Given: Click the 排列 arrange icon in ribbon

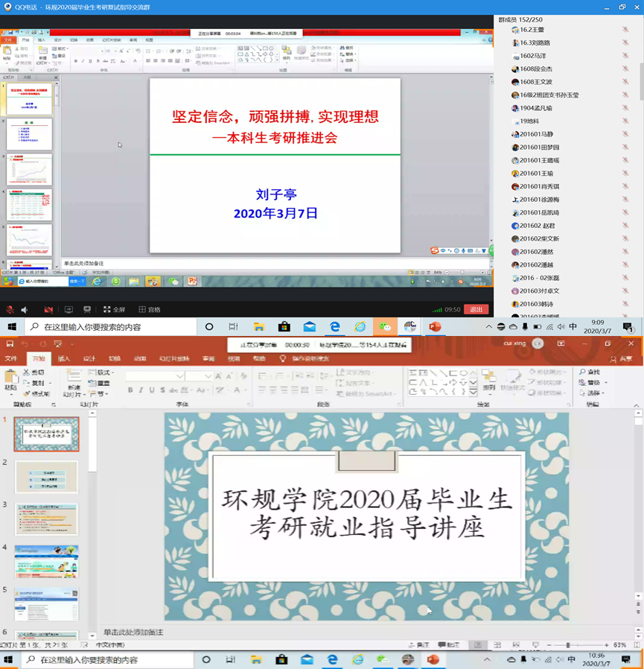Looking at the screenshot, I should (488, 378).
